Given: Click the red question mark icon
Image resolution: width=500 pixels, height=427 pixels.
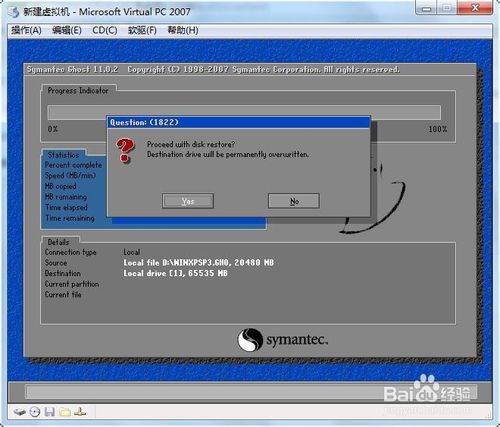Looking at the screenshot, I should click(125, 150).
